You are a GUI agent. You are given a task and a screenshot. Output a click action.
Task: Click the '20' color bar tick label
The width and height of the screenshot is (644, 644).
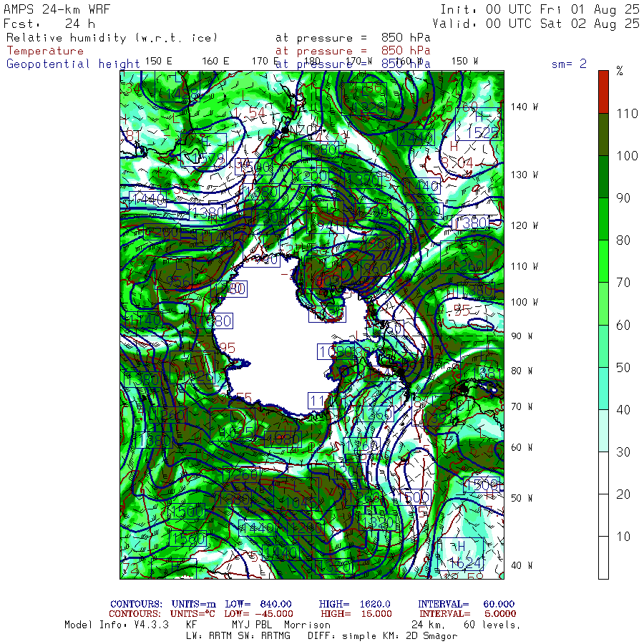[x=623, y=494]
